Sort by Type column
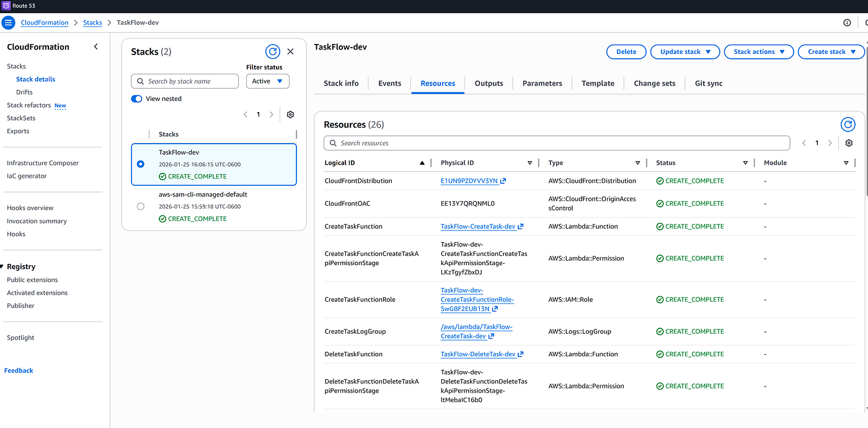 (638, 163)
